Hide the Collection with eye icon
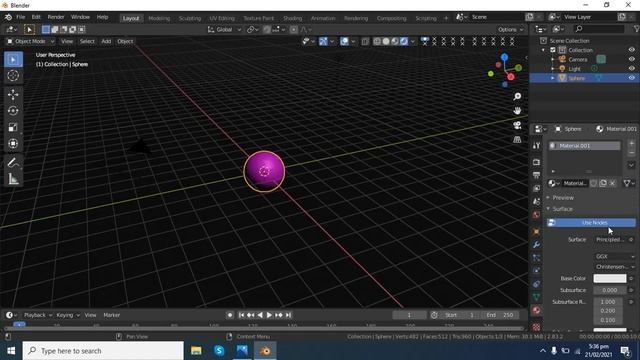This screenshot has width=640, height=360. (631, 50)
